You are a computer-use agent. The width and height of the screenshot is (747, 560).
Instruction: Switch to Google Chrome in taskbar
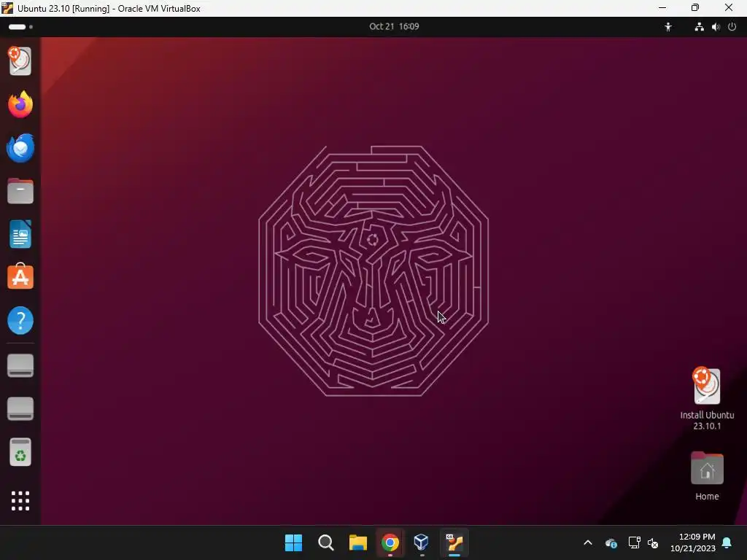coord(390,542)
